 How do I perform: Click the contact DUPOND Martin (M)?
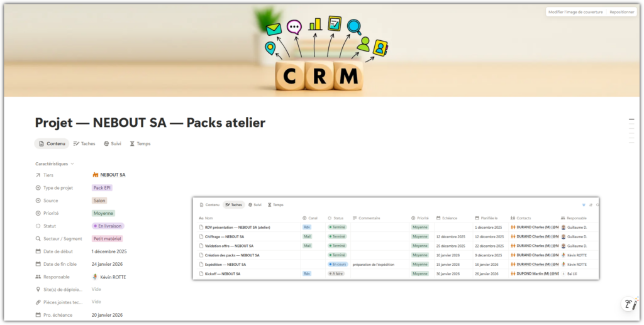click(x=535, y=273)
